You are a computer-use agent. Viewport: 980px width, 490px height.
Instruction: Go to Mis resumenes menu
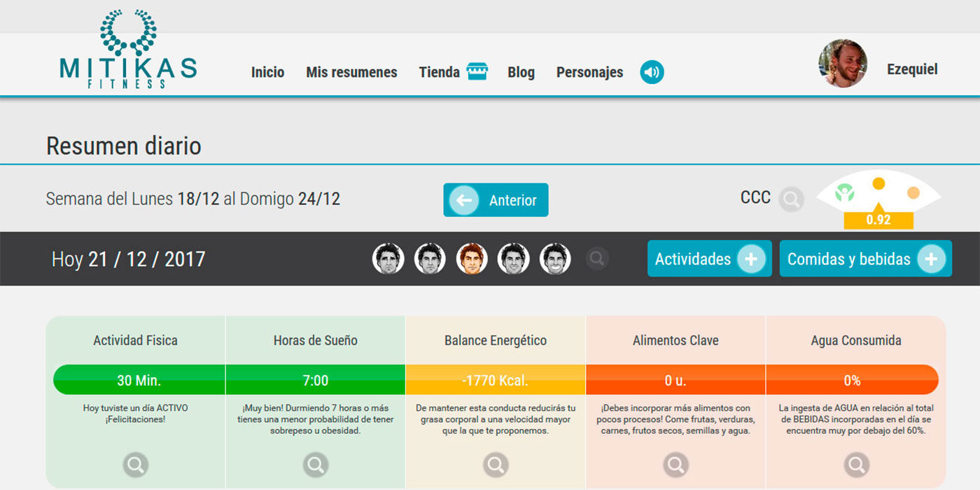351,72
